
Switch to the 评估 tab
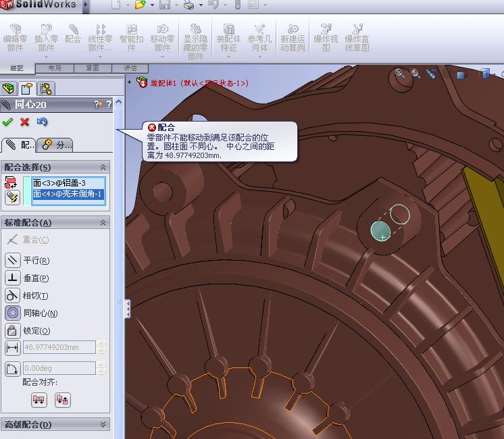point(130,68)
